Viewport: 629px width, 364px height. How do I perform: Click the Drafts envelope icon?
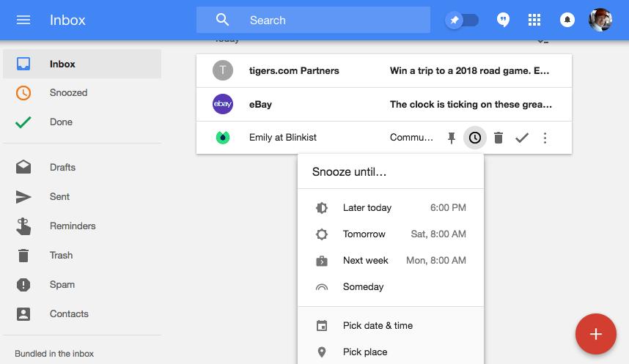pyautogui.click(x=23, y=167)
